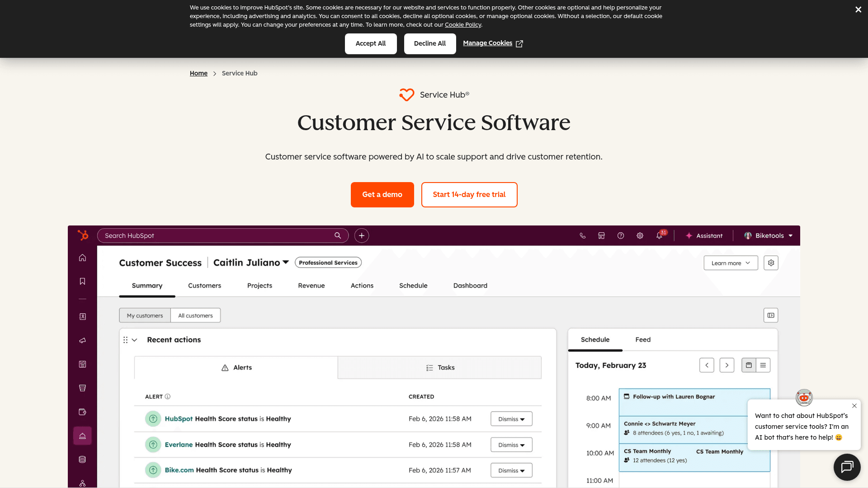Switch schedule to calendar view
The width and height of the screenshot is (868, 488).
(749, 365)
